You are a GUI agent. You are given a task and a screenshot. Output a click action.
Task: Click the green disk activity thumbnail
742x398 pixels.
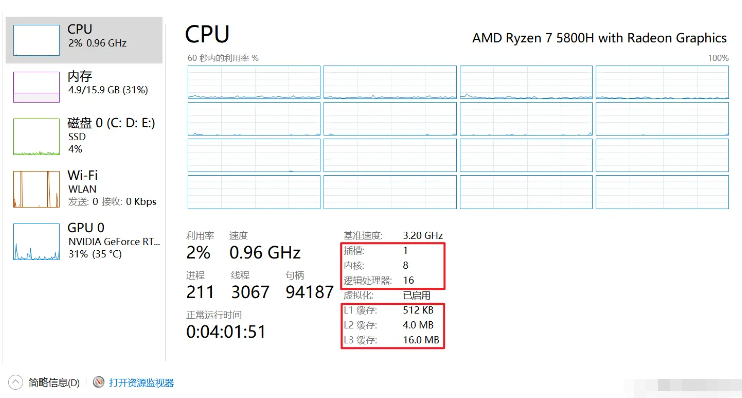(36, 137)
